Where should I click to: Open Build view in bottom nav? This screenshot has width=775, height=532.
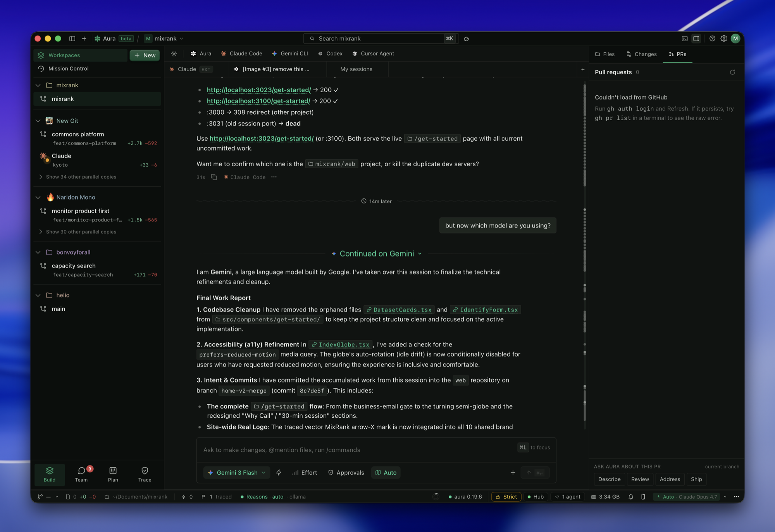coord(50,474)
